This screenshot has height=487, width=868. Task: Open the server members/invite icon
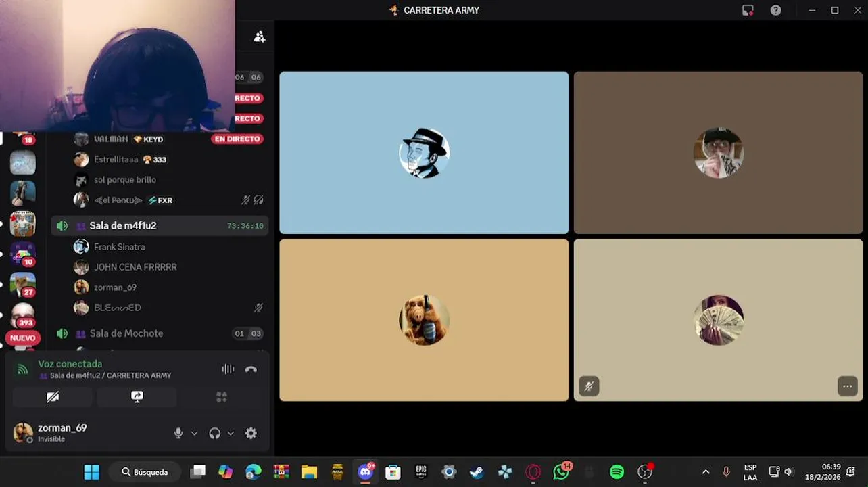[x=259, y=37]
